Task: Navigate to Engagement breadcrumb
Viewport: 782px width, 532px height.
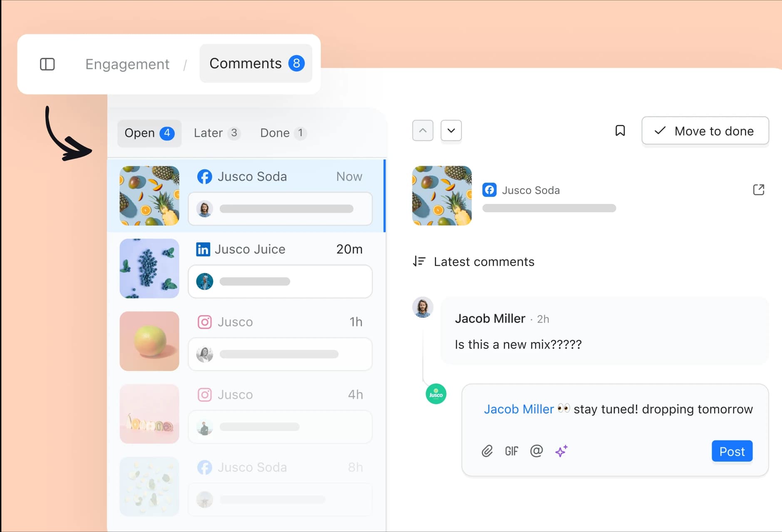Action: pyautogui.click(x=127, y=64)
